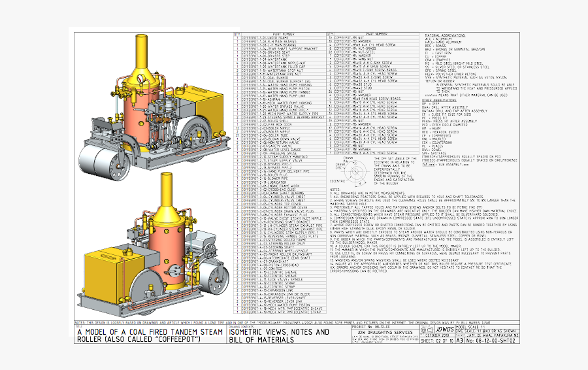588x370 pixels.
Task: Select row 'COFFEEPOT-1-07-WATERTANK'
Action: [x=280, y=59]
